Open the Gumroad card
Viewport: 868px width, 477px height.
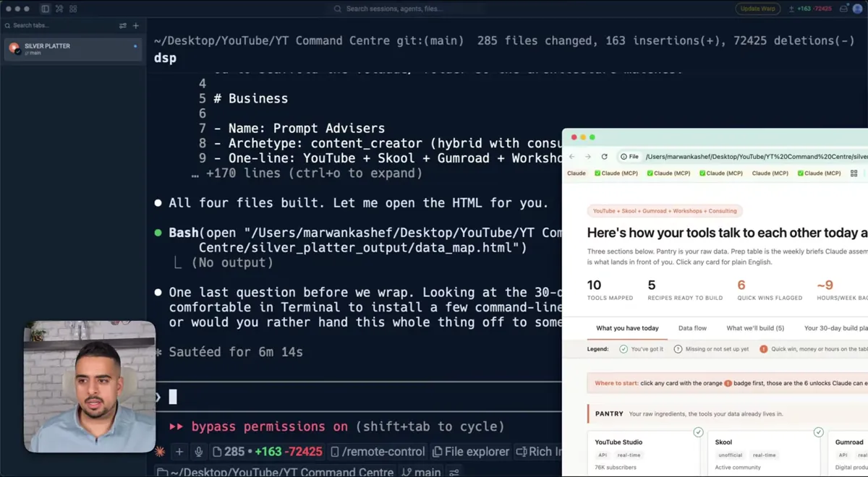click(x=848, y=452)
